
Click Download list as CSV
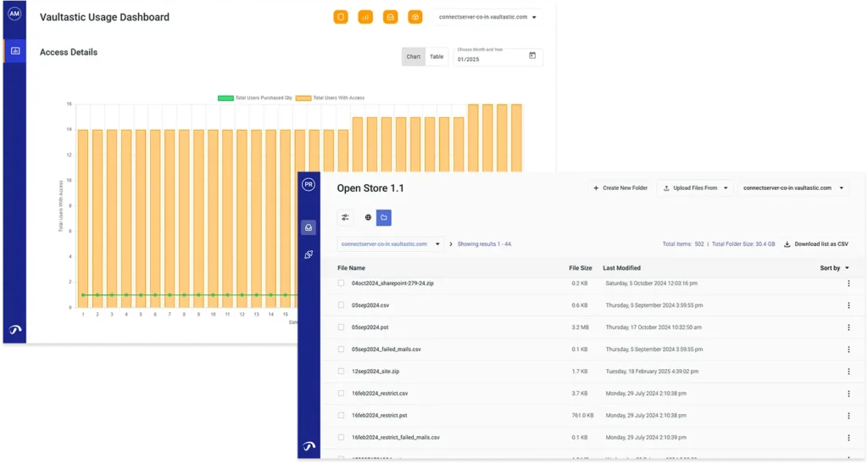pyautogui.click(x=815, y=244)
